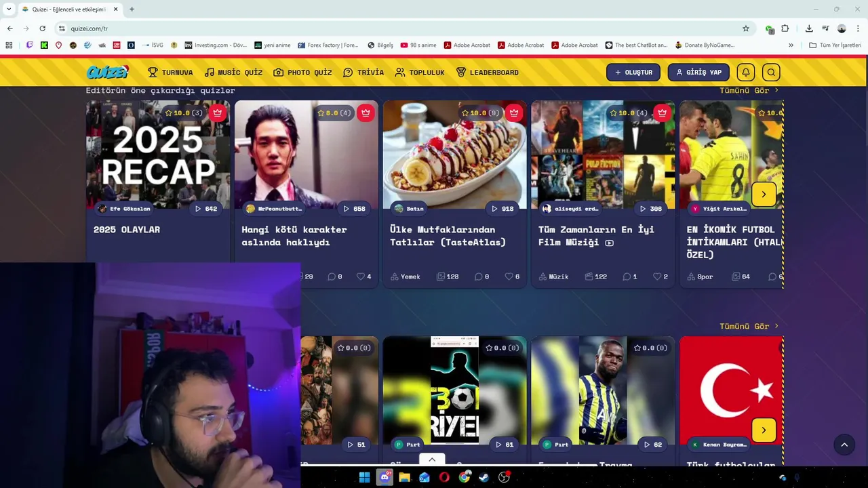Click heart icon on dessert quiz card
The image size is (868, 488).
coord(509,277)
